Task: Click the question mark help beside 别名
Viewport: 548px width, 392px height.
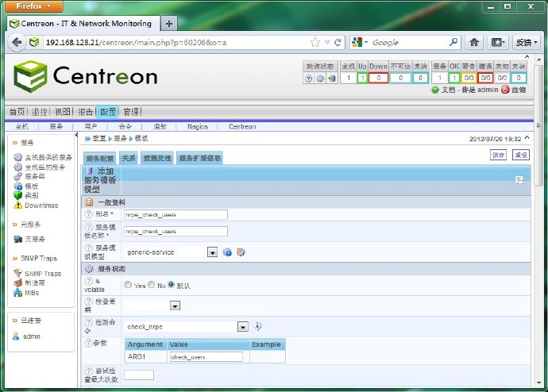Action: (x=89, y=213)
